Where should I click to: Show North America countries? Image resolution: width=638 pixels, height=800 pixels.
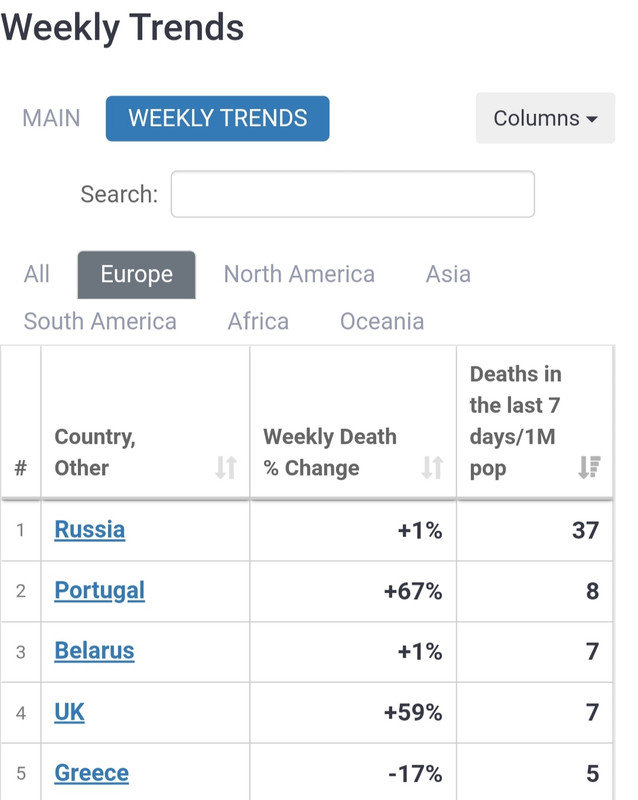tap(299, 274)
